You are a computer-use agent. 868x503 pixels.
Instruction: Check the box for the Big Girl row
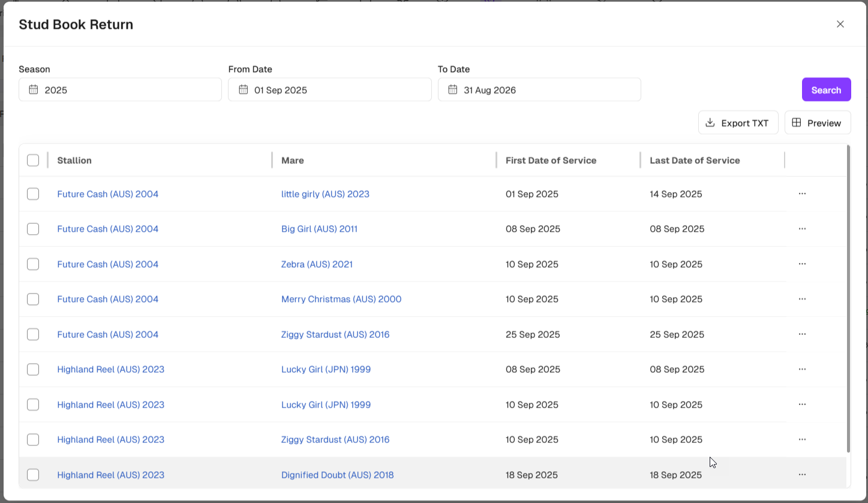(x=33, y=229)
